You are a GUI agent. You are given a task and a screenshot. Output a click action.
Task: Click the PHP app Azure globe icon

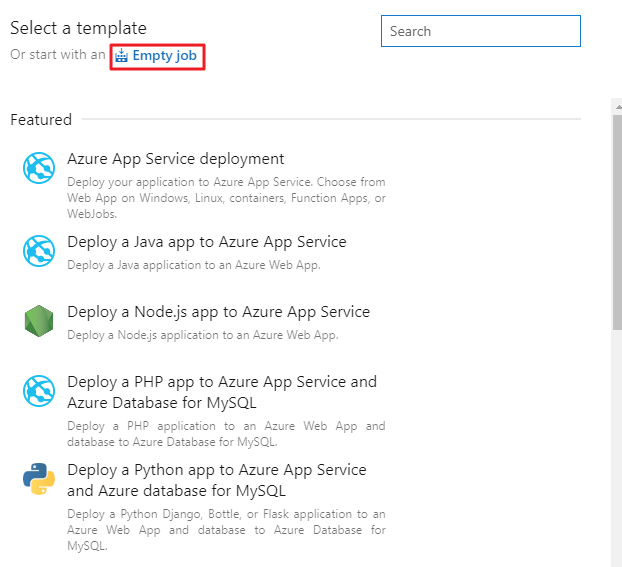pos(39,391)
